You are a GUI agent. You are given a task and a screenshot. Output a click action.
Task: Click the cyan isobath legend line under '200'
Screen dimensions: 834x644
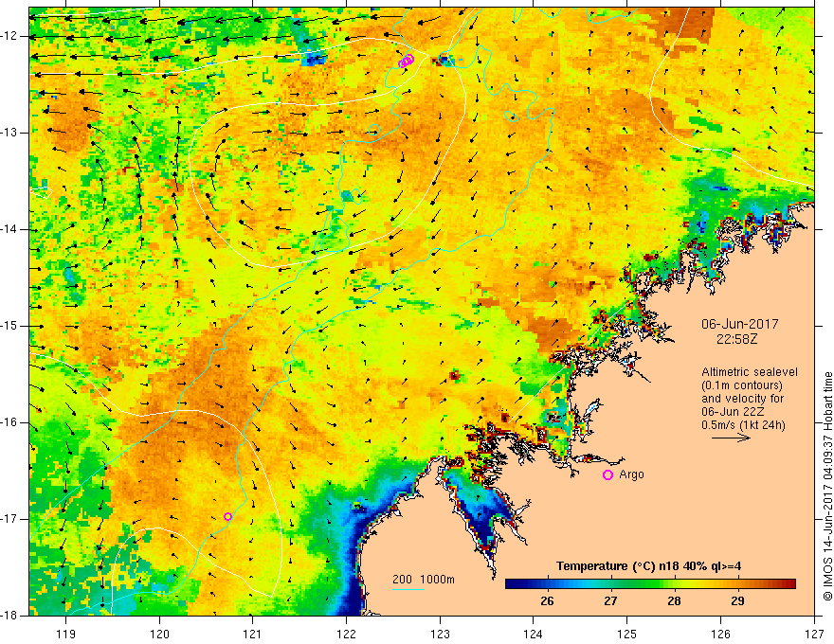[408, 589]
